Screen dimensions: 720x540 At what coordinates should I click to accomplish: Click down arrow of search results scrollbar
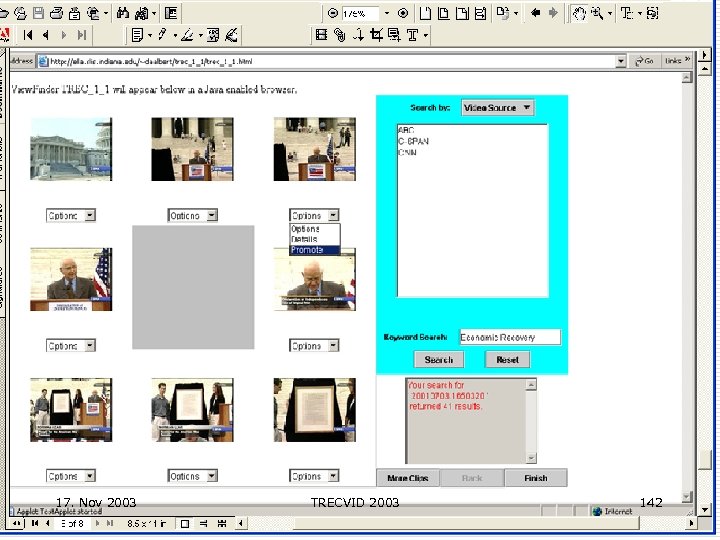click(531, 458)
